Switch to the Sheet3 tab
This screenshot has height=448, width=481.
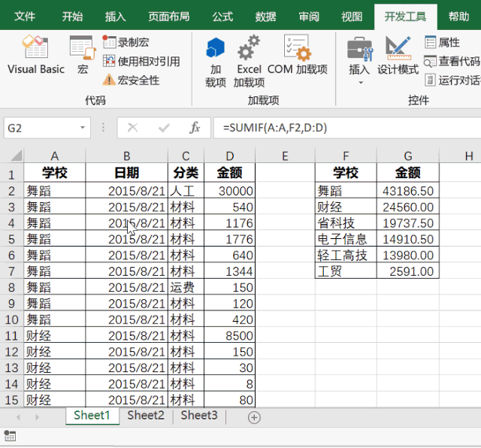click(199, 416)
